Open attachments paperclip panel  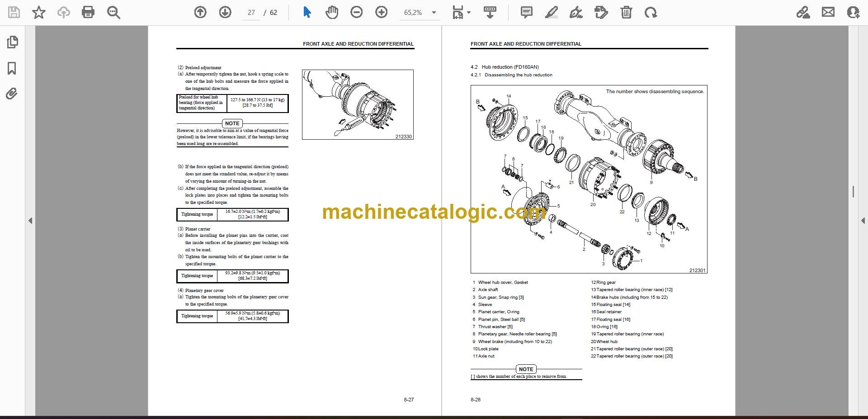pos(12,94)
